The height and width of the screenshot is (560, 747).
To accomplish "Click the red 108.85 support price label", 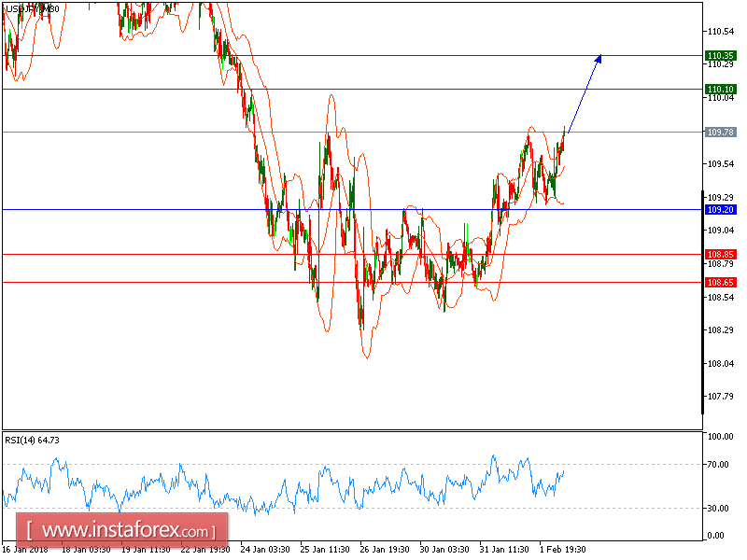I will 719,253.
